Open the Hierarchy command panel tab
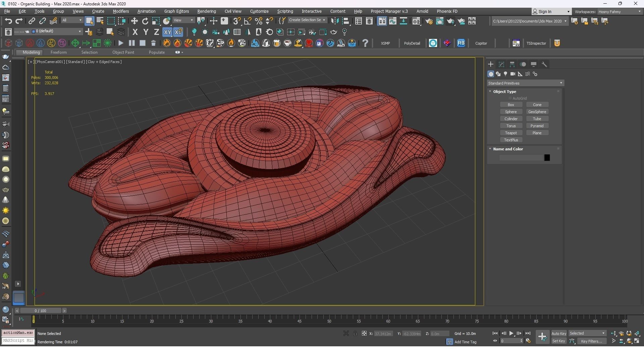Viewport: 644px width, 349px height. tap(512, 64)
